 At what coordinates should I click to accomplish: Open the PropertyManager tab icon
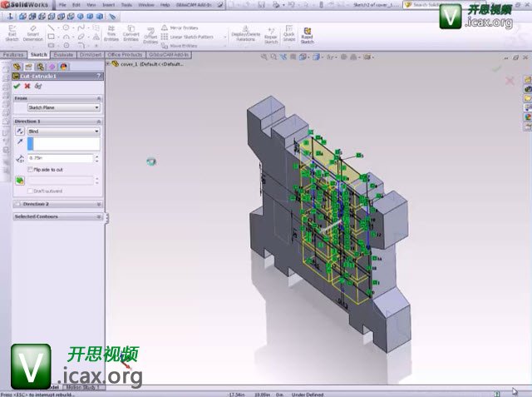pos(28,67)
